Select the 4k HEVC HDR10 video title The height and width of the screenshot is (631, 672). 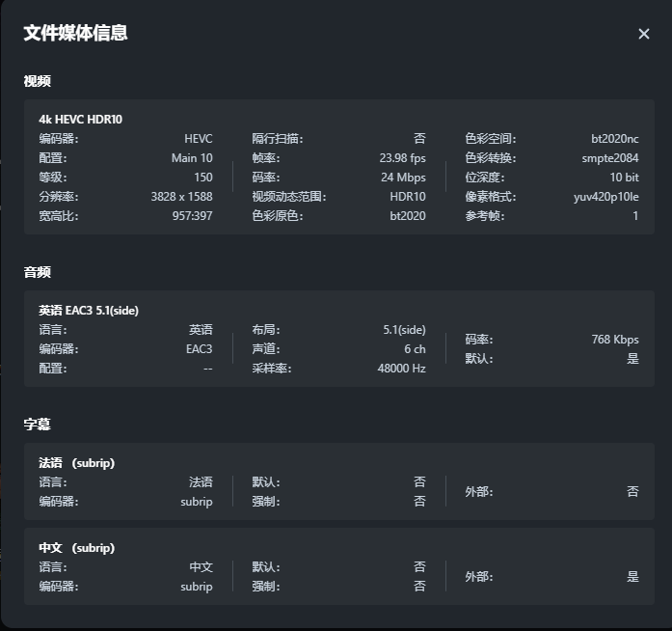[80, 120]
